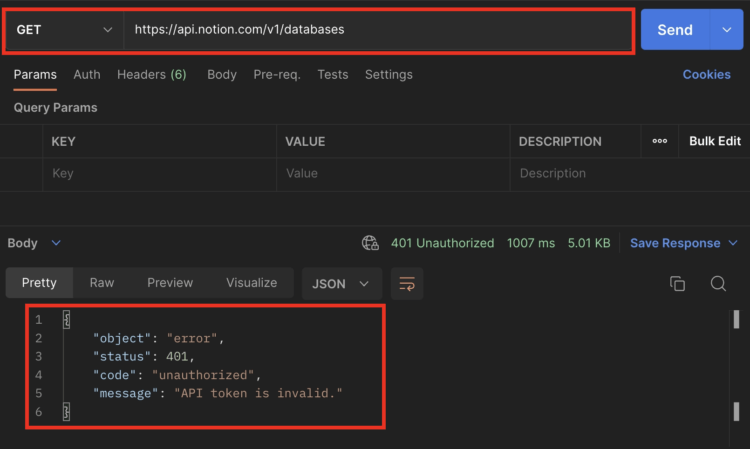The width and height of the screenshot is (750, 449).
Task: Click the network globe icon beside status
Action: click(x=371, y=243)
